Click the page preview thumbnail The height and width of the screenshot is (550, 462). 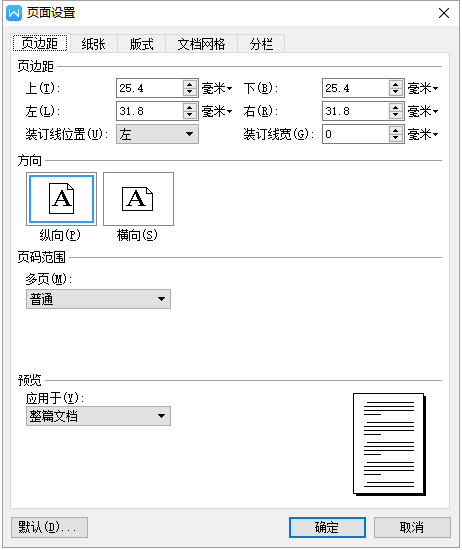(389, 444)
